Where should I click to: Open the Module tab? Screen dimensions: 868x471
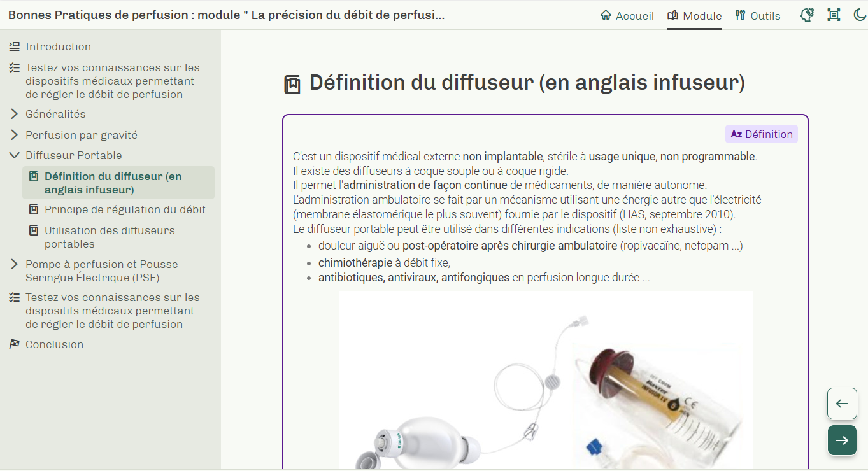pos(694,16)
